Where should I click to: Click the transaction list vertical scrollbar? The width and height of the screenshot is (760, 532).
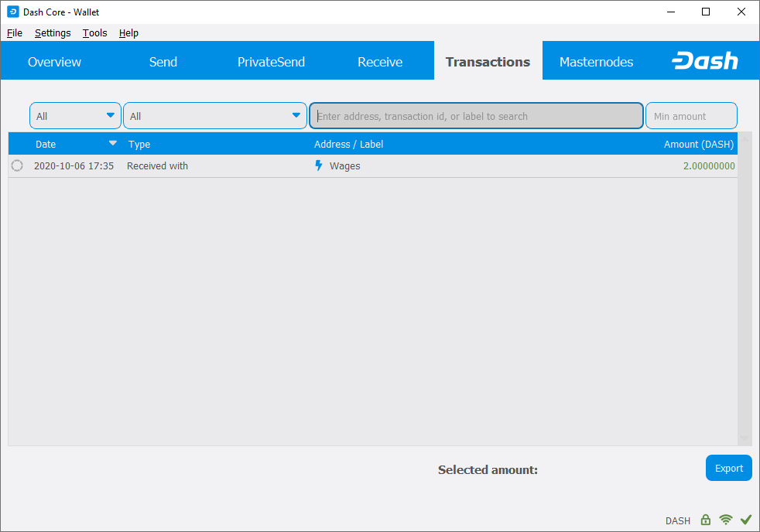[745, 294]
